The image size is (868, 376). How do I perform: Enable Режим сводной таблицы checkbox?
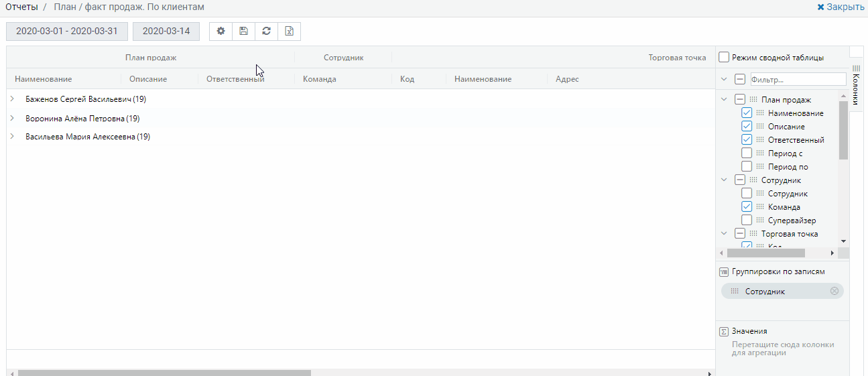pos(724,58)
